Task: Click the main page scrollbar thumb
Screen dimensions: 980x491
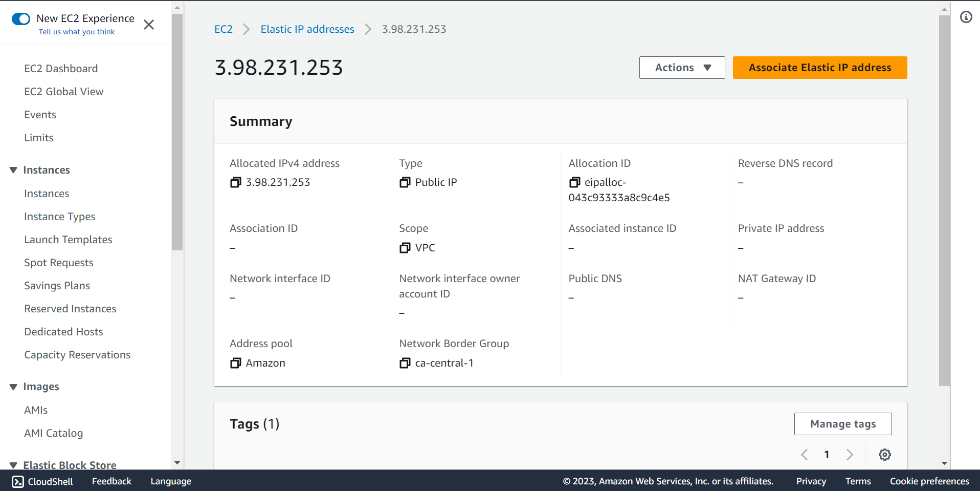Action: [944, 201]
